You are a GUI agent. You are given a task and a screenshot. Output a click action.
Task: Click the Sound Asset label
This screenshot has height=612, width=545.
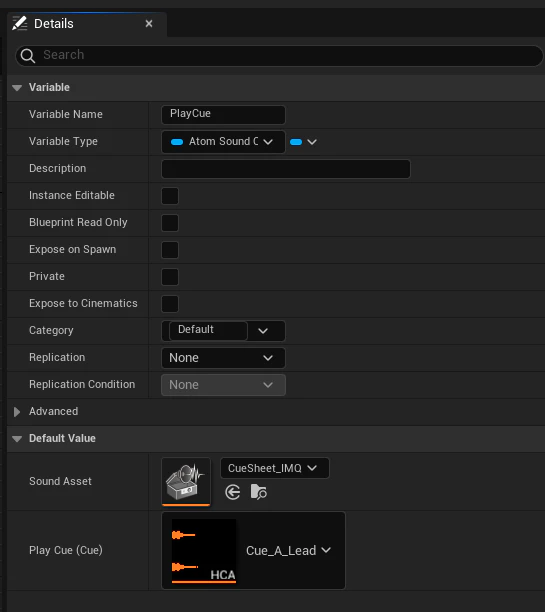60,481
